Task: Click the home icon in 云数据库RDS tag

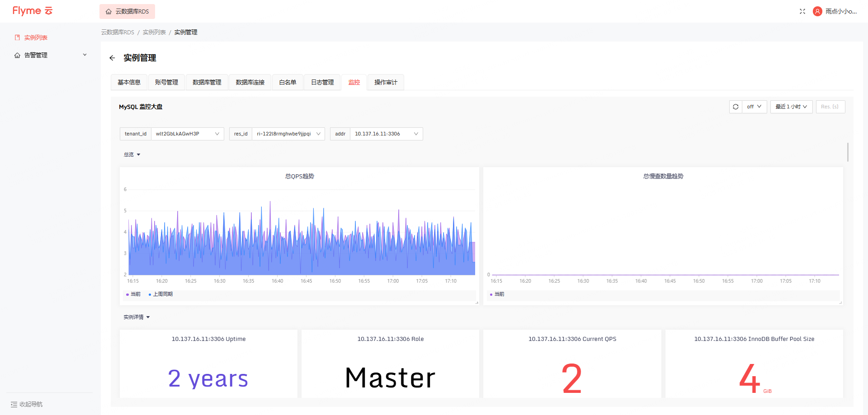Action: point(108,12)
